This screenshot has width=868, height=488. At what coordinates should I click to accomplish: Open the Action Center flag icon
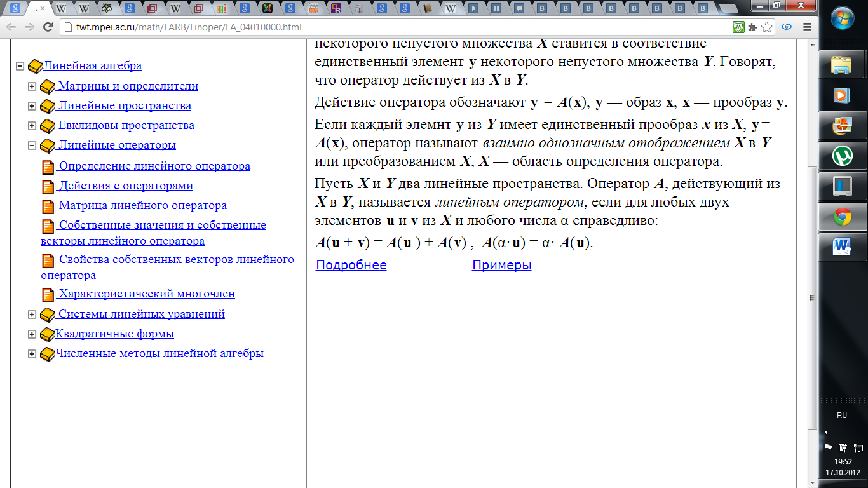click(x=828, y=447)
